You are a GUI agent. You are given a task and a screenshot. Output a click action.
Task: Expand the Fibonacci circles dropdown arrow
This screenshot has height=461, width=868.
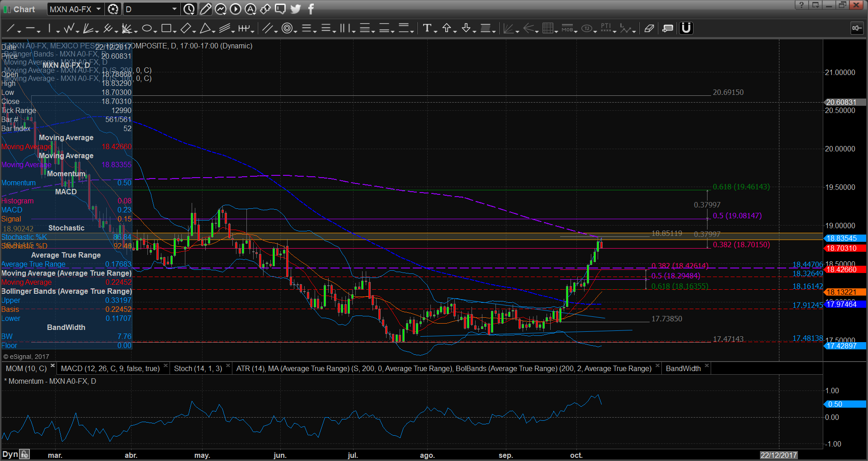coord(295,31)
